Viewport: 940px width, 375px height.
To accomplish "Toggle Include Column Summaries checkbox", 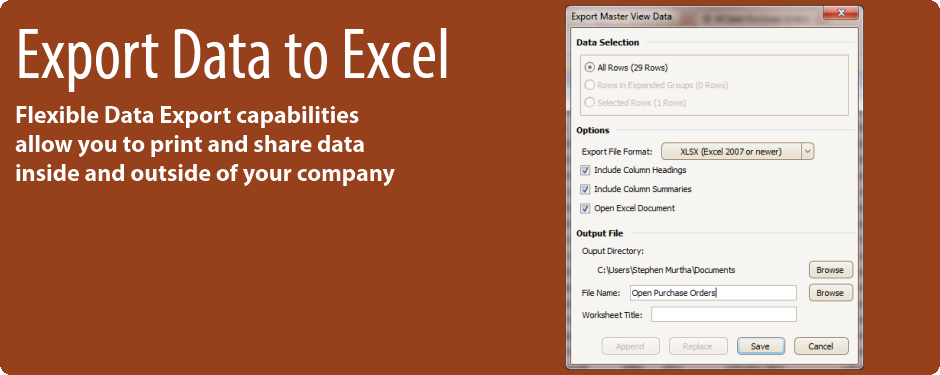I will (x=585, y=189).
